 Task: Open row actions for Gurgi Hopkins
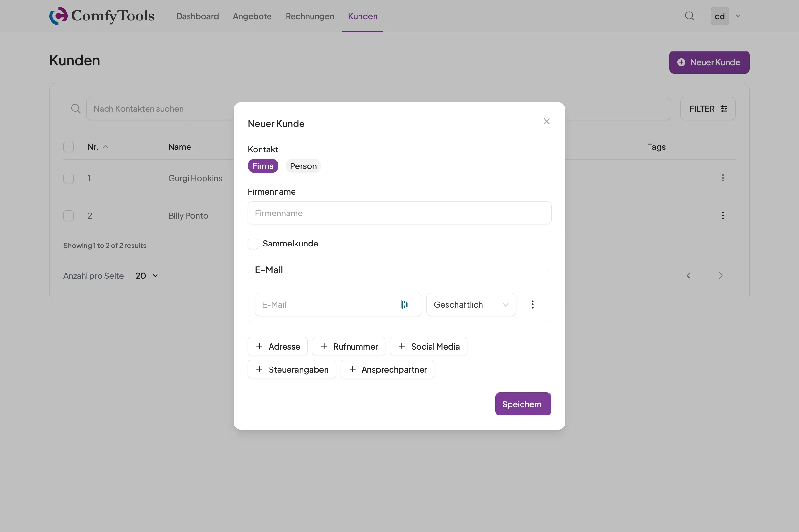(x=723, y=178)
